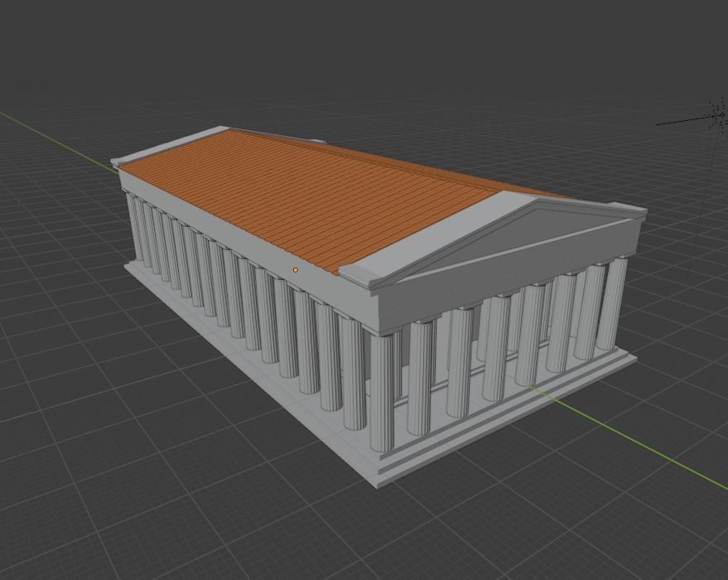Click the front corner column of the temple

click(382, 393)
